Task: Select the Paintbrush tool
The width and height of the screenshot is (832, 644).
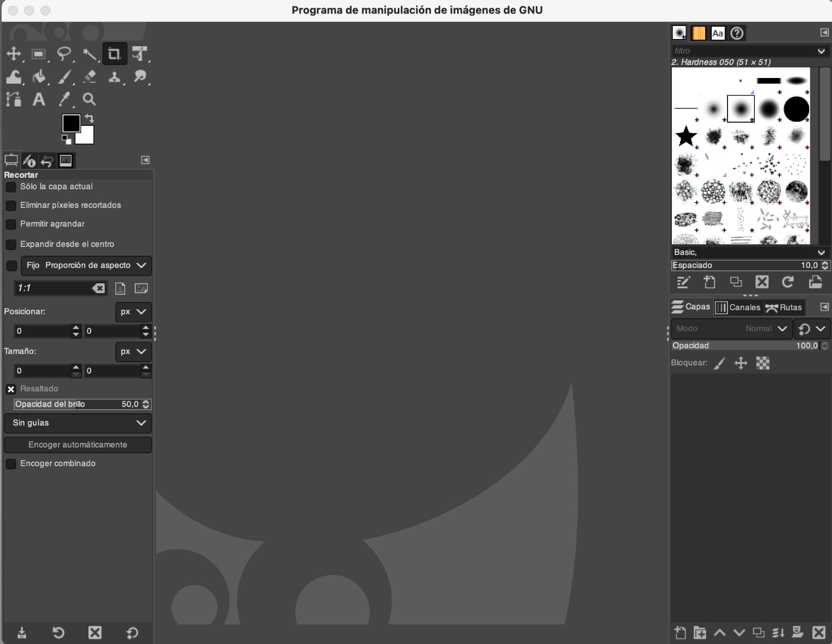Action: [x=64, y=77]
